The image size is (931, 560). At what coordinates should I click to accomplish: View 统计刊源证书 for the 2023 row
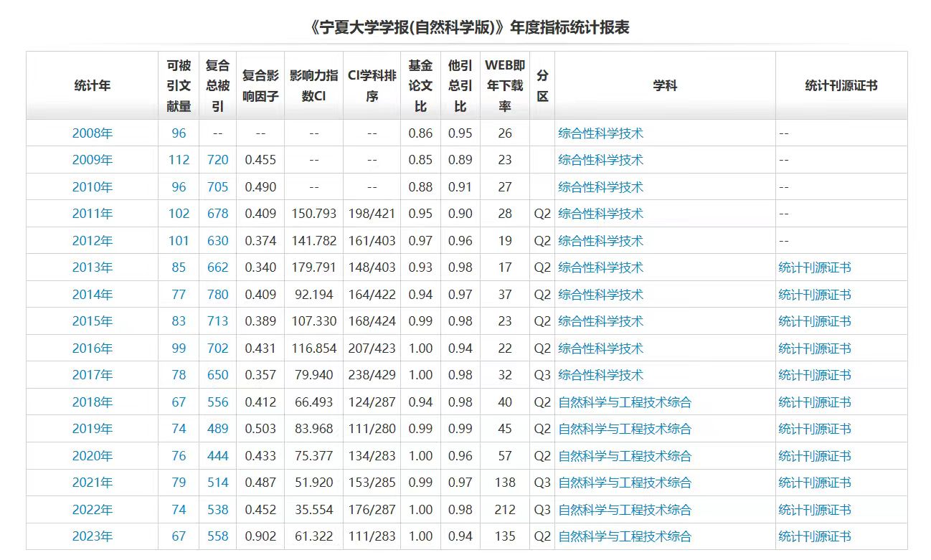(x=814, y=536)
